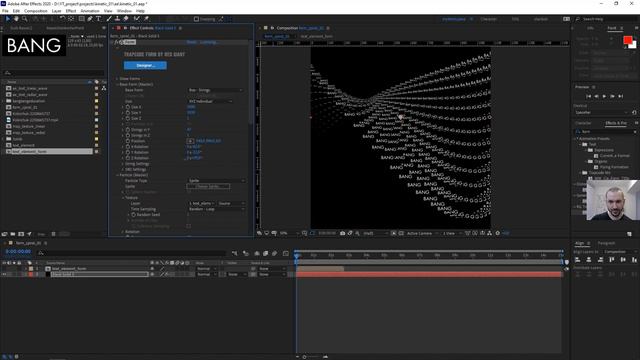Select the Puppet Pin tool

[x=146, y=19]
